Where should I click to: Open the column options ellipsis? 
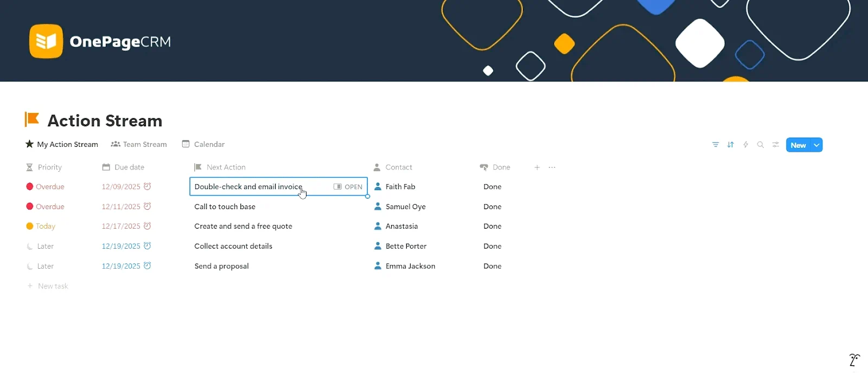click(x=552, y=167)
